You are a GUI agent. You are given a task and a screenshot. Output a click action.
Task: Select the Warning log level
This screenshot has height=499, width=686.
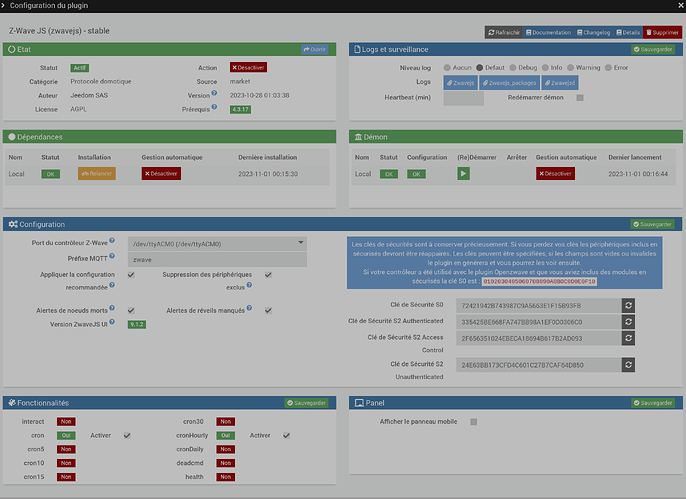(x=570, y=68)
